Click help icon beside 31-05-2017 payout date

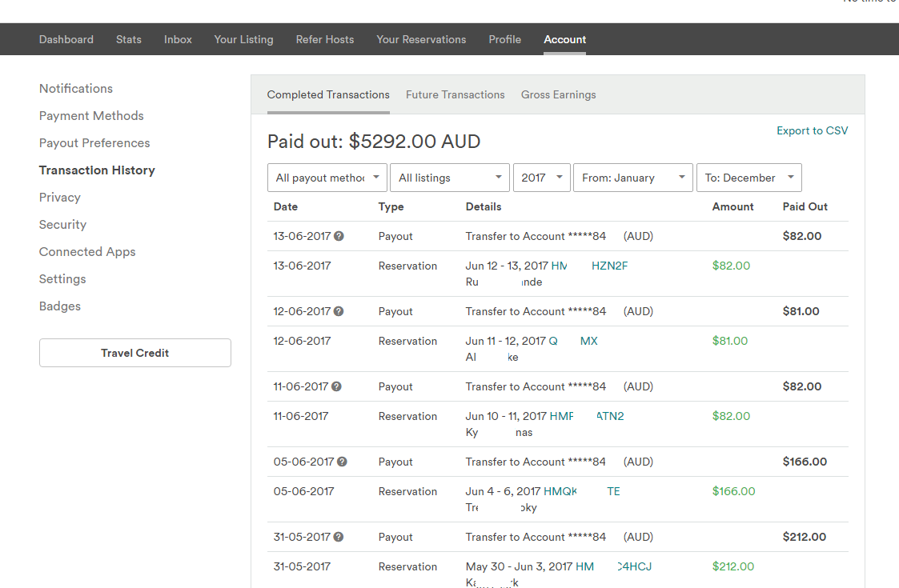[339, 538]
